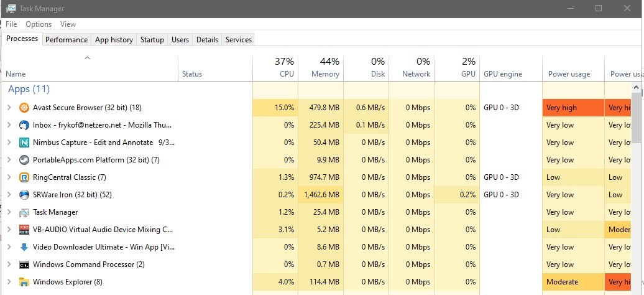Expand the SRWare Iron process group
This screenshot has height=295, width=644.
click(x=9, y=195)
